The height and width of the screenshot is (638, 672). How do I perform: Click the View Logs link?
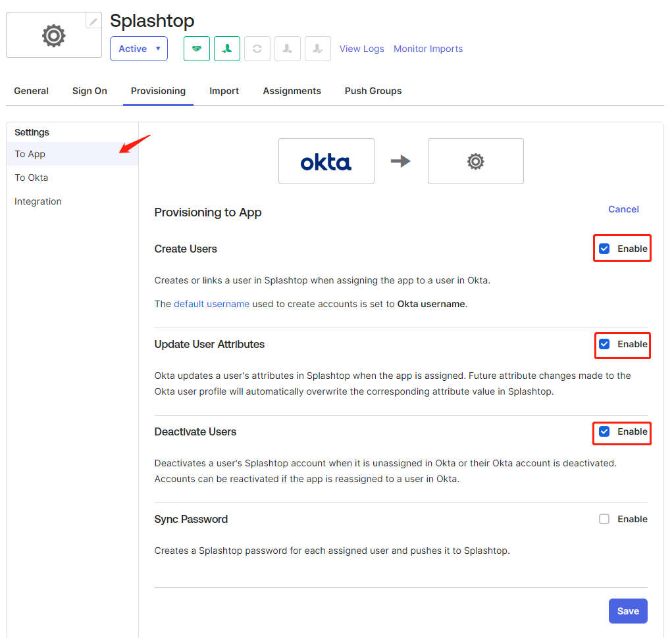tap(362, 49)
